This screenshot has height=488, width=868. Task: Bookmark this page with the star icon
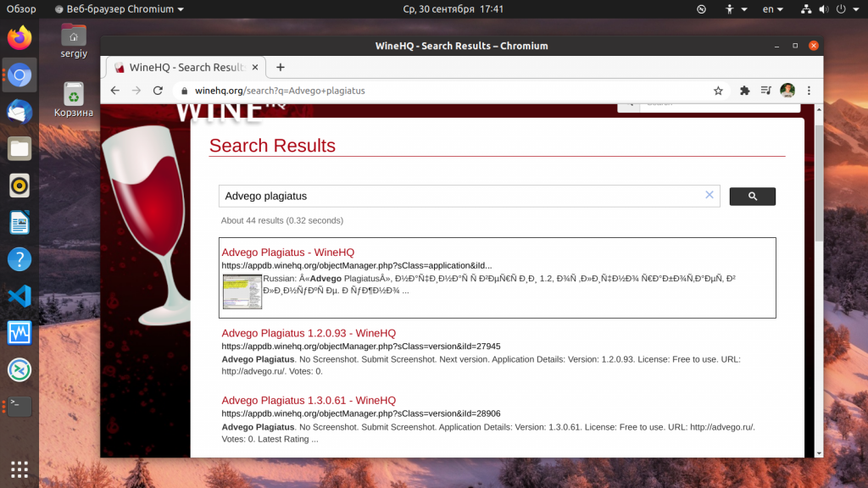[x=718, y=91]
